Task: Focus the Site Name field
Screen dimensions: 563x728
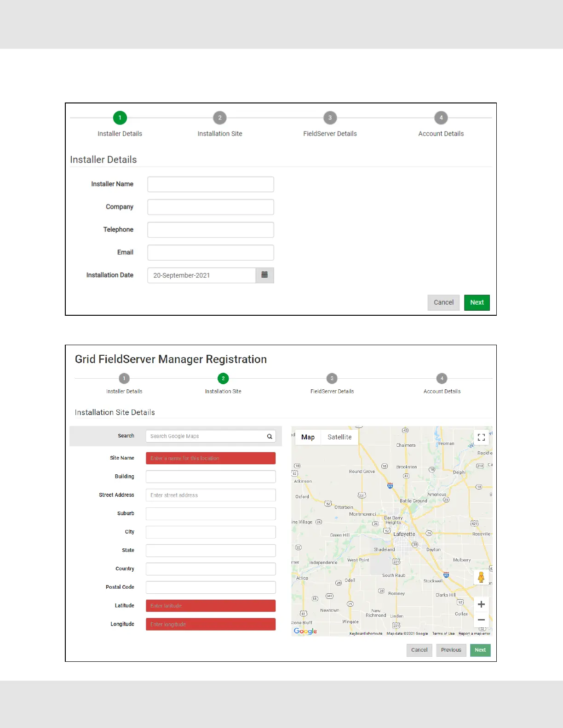Action: click(211, 458)
